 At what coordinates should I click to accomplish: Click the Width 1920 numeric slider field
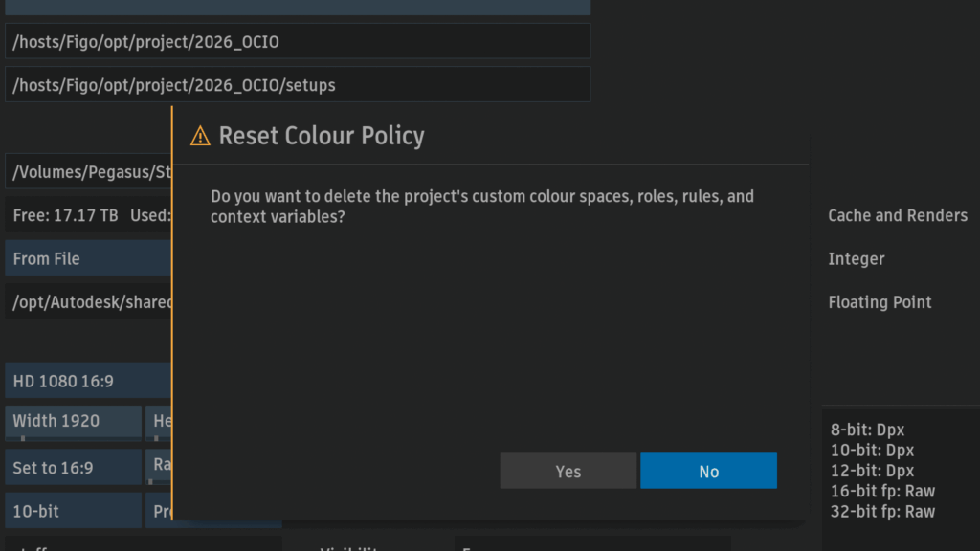pyautogui.click(x=73, y=423)
